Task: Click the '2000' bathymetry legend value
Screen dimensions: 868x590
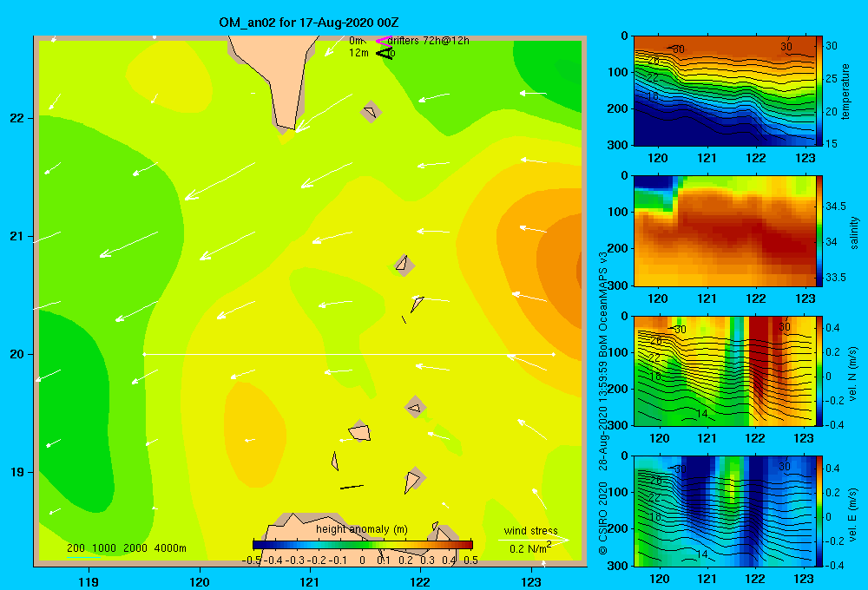Action: point(135,548)
